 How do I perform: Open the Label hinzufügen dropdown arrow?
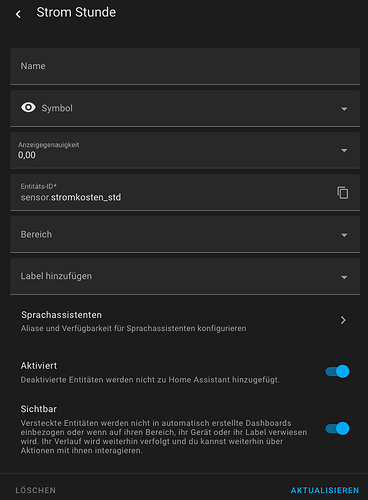[344, 277]
